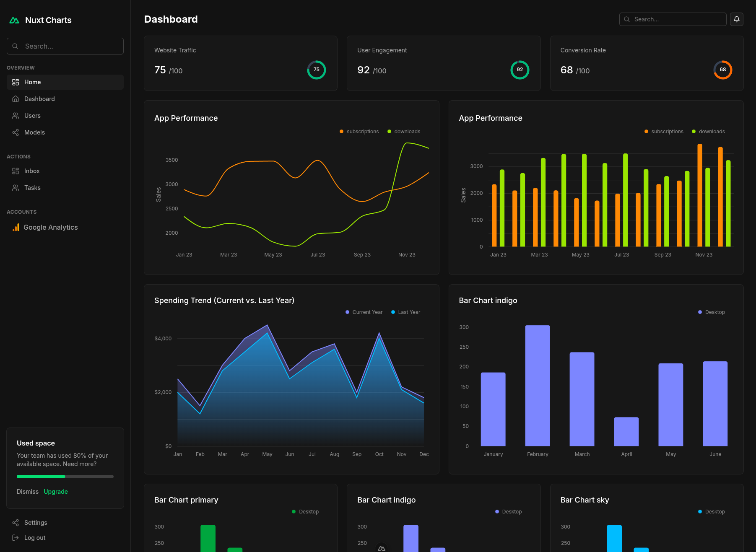The height and width of the screenshot is (552, 756).
Task: Click the Models share icon in sidebar
Action: click(16, 132)
